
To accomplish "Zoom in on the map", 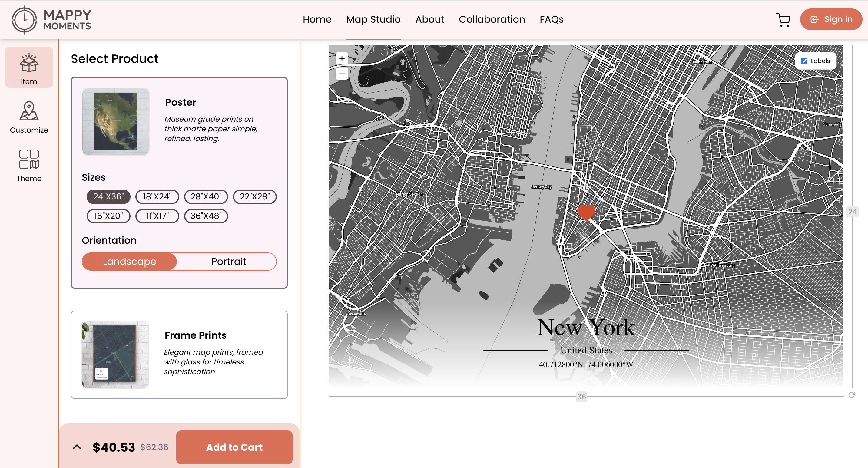I will pos(342,59).
